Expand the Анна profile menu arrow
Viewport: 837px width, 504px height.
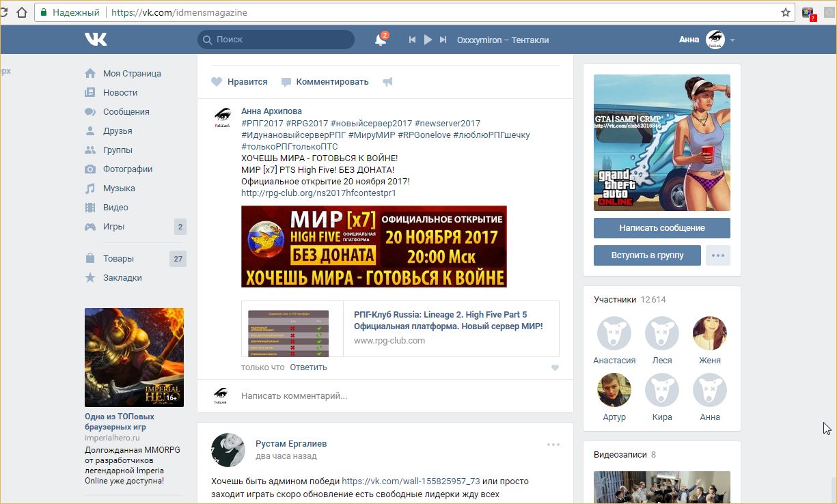732,40
